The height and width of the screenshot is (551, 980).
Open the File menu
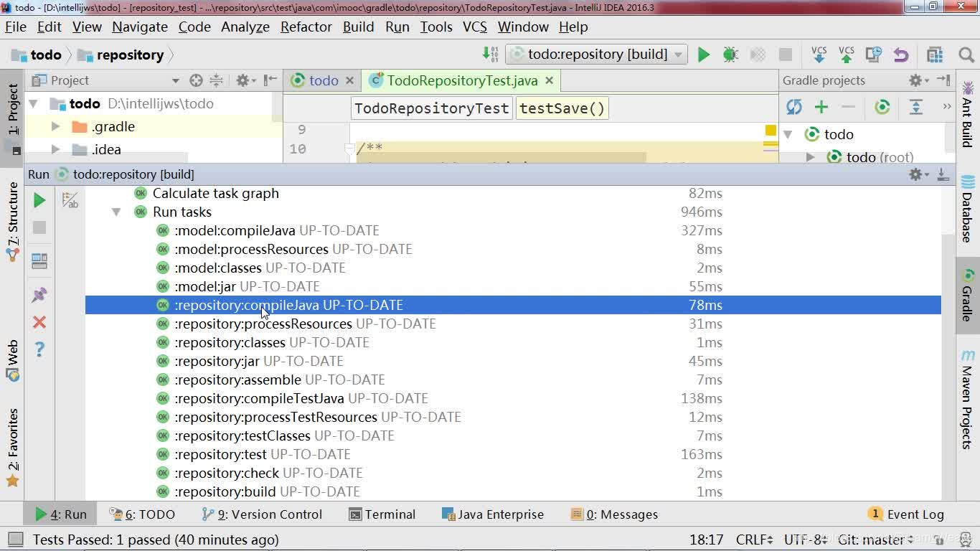[16, 27]
